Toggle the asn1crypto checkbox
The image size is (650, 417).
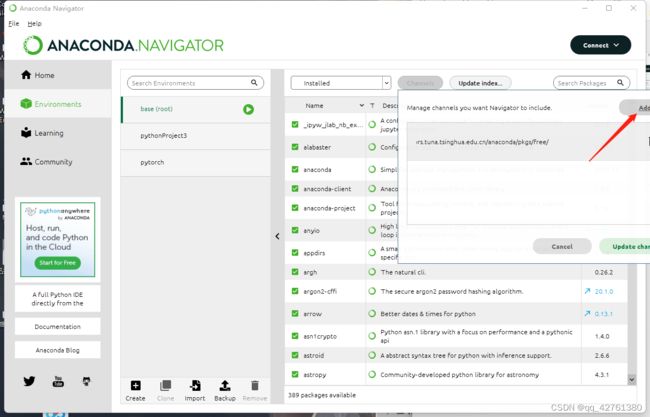pos(295,336)
